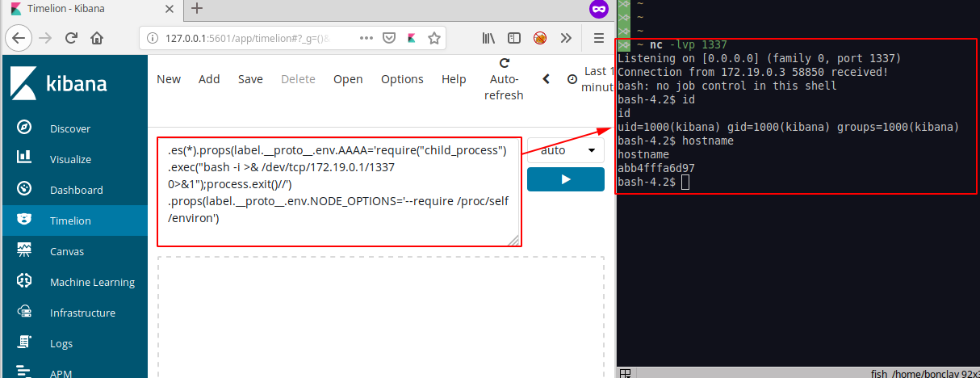Image resolution: width=980 pixels, height=378 pixels.
Task: Bookmark this page with star
Action: 433,38
